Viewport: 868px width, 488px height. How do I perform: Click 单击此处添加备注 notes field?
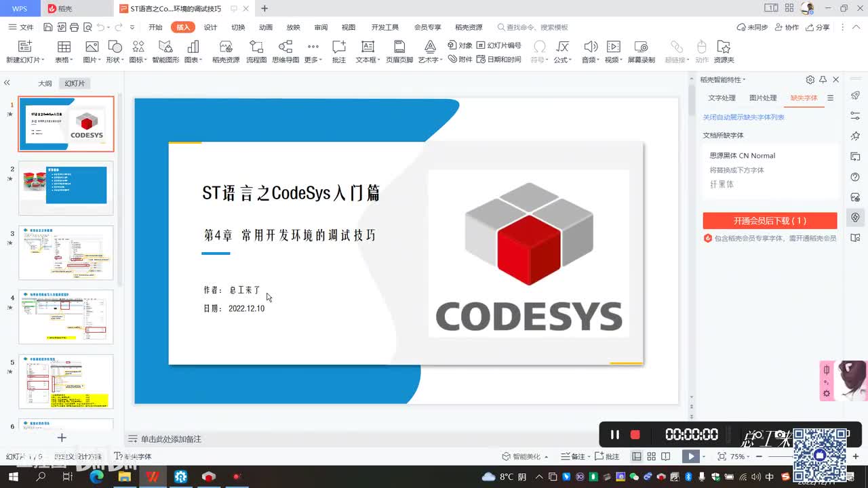[171, 439]
